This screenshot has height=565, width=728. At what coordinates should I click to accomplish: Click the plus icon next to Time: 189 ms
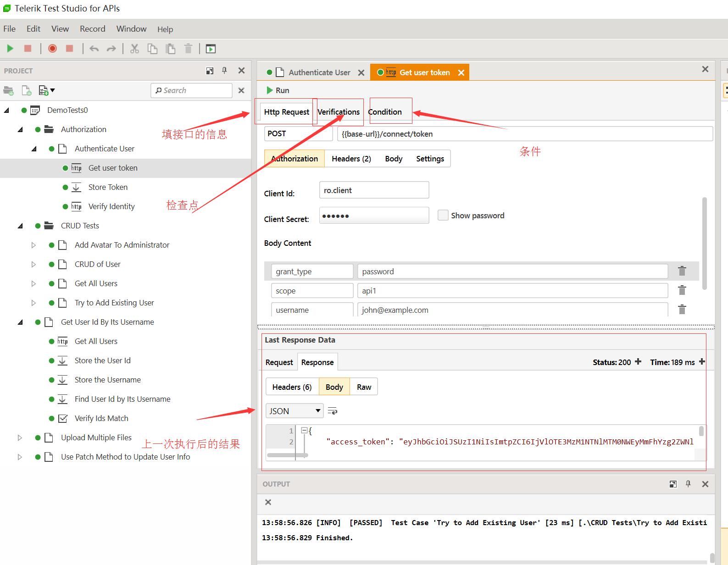(x=702, y=362)
